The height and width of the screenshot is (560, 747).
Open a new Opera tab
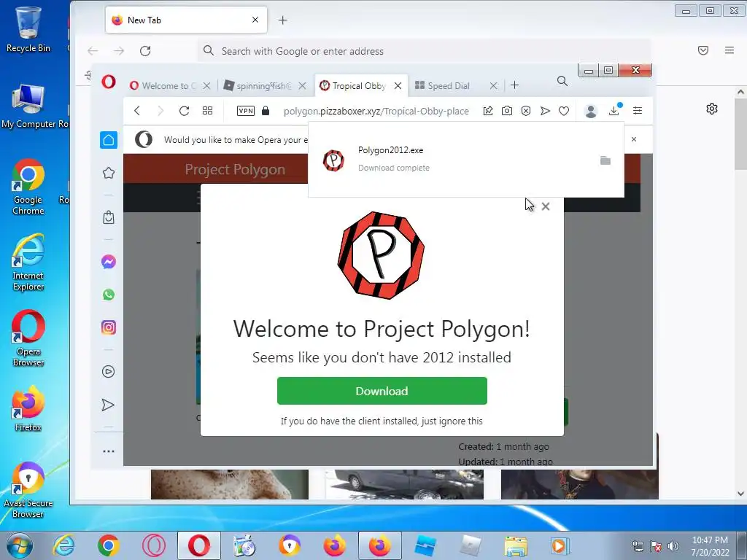pos(514,85)
